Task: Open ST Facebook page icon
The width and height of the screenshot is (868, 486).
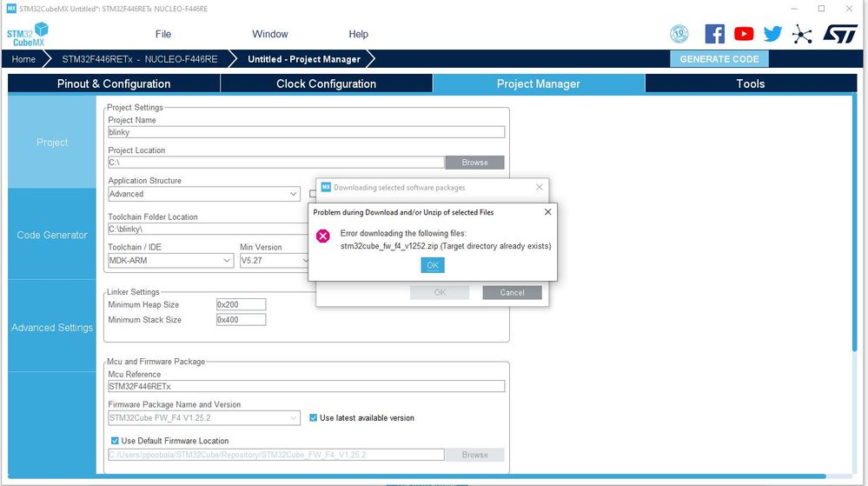Action: click(x=715, y=34)
